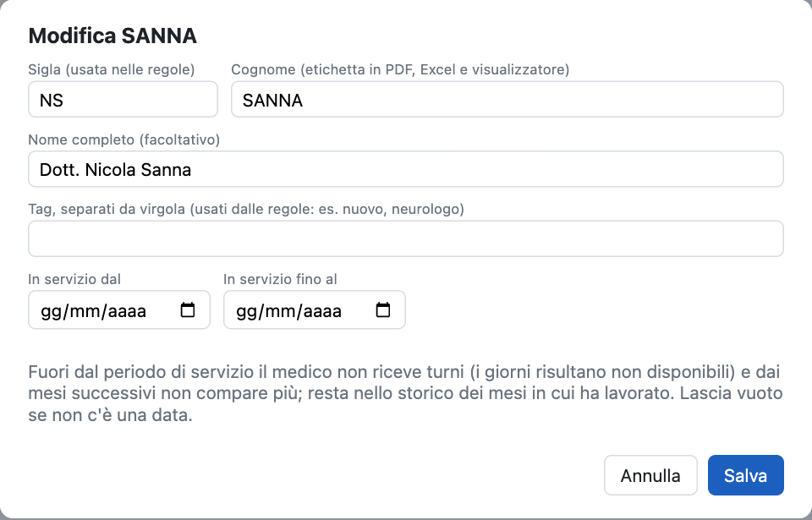Click the Sigla field containing NS
Screen dimensions: 812x520
coord(123,100)
